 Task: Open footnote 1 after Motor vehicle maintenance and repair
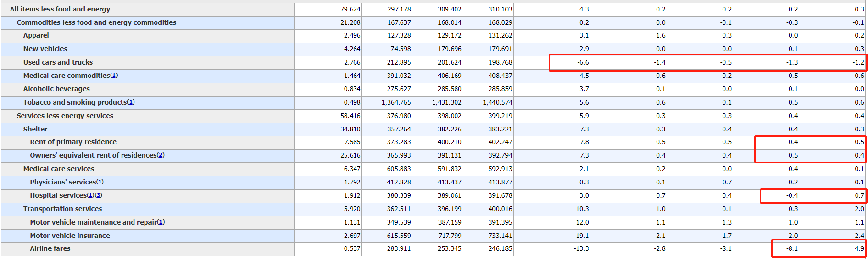coord(161,222)
